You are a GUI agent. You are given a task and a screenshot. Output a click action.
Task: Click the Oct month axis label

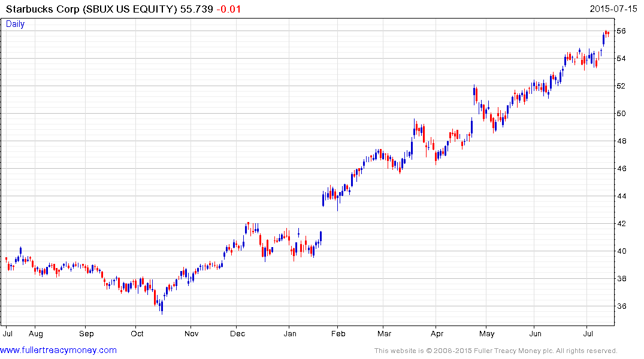[x=137, y=334]
